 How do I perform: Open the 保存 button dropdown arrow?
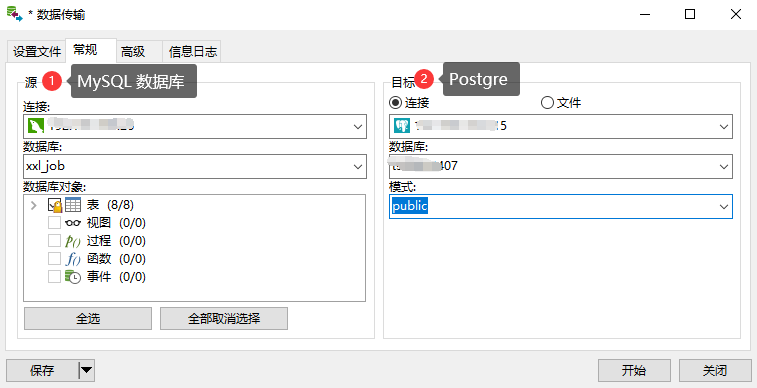click(86, 370)
